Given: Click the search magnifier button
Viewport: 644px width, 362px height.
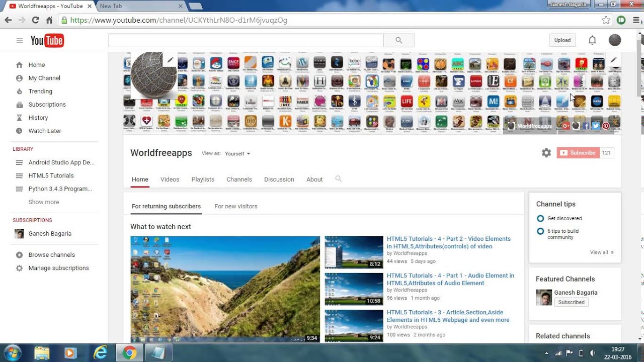Looking at the screenshot, I should tap(399, 40).
